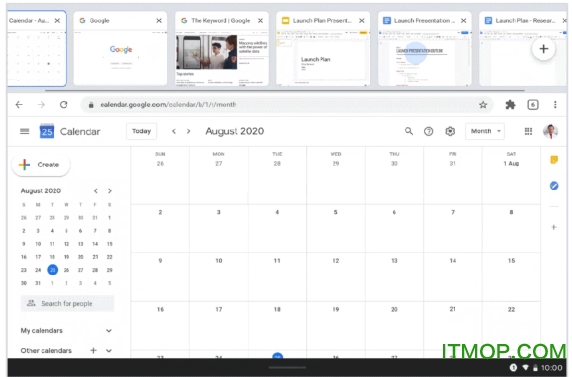
Task: Open the Google apps grid
Action: [x=528, y=131]
